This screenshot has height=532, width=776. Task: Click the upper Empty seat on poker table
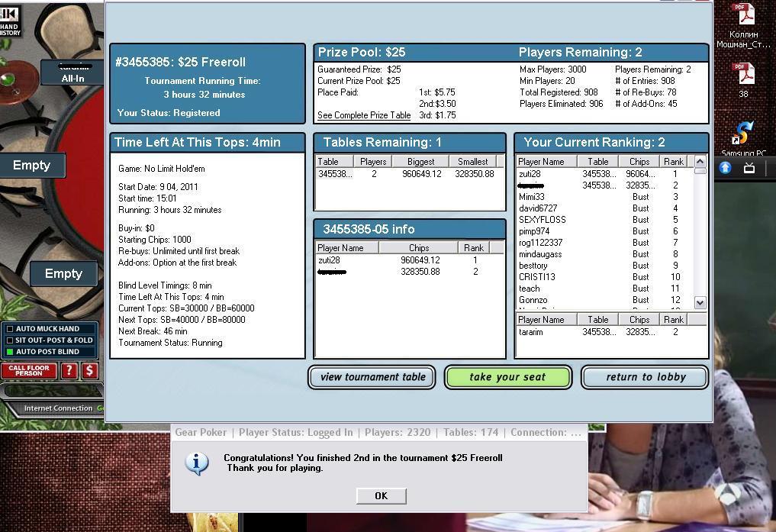(x=32, y=166)
